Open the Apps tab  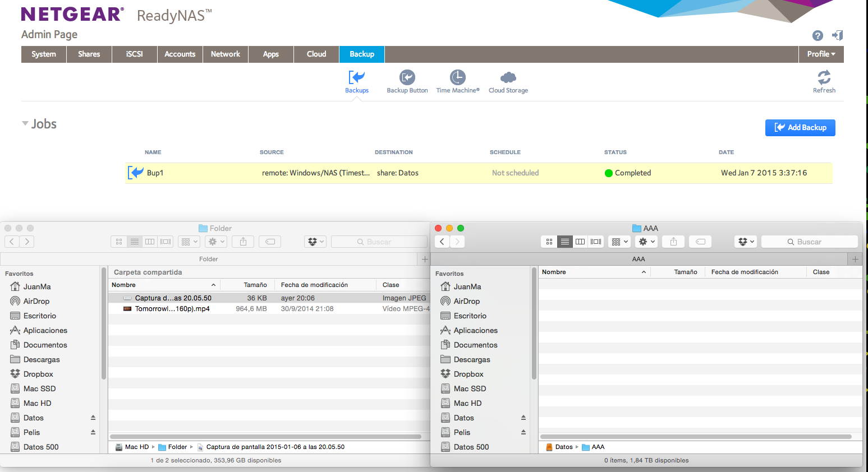point(271,54)
